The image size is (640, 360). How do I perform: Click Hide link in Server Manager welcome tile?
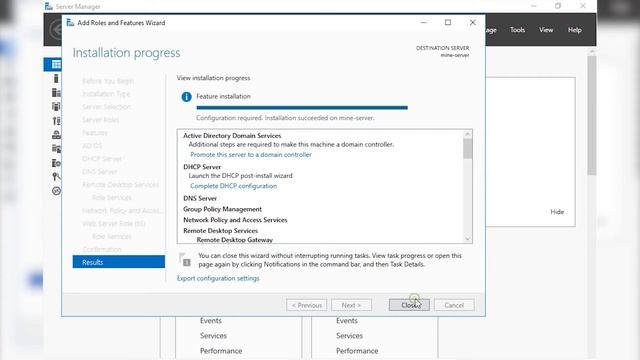click(557, 212)
